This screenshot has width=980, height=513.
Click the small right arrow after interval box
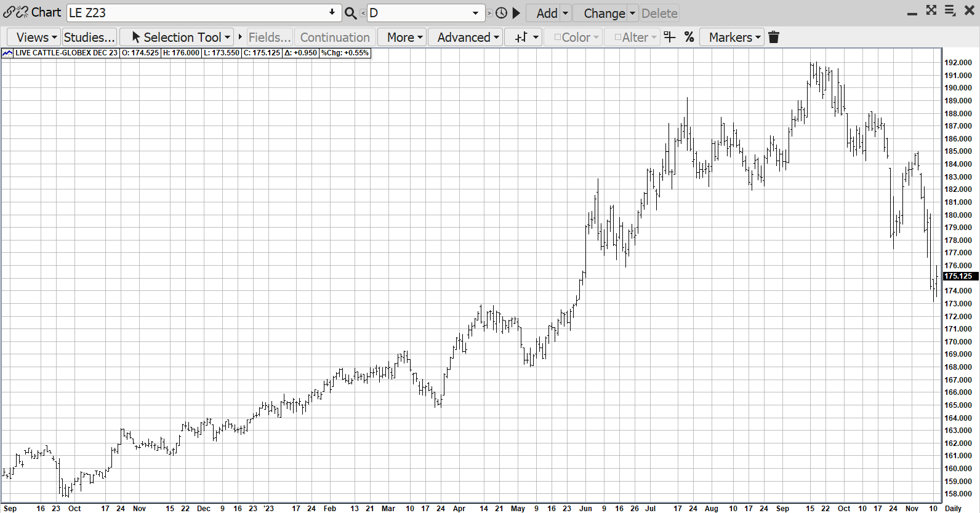point(489,13)
